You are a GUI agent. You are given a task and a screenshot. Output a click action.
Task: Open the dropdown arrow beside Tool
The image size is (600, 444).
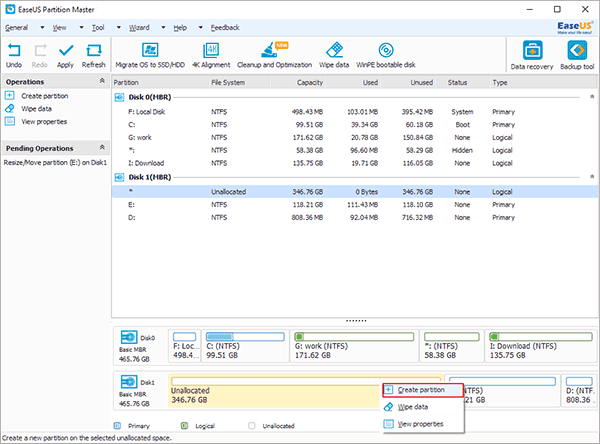click(x=119, y=28)
